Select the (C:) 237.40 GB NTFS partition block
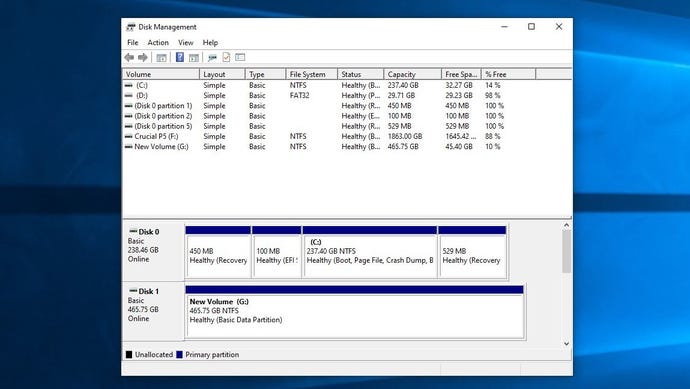This screenshot has width=690, height=389. pyautogui.click(x=370, y=252)
